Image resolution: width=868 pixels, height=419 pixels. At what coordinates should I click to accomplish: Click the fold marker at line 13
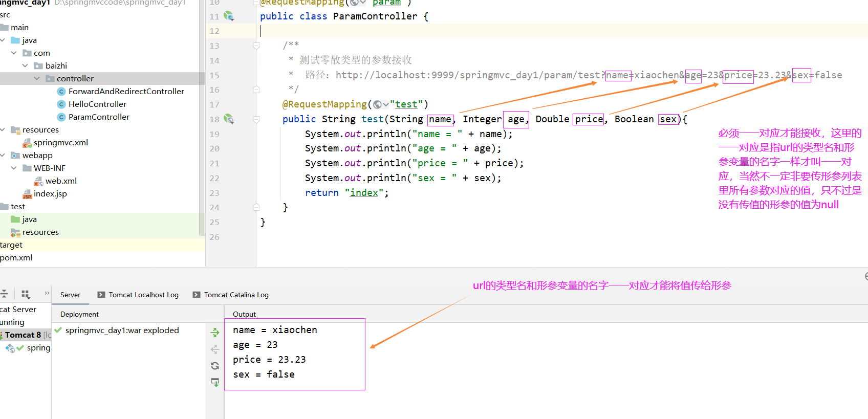pos(256,46)
